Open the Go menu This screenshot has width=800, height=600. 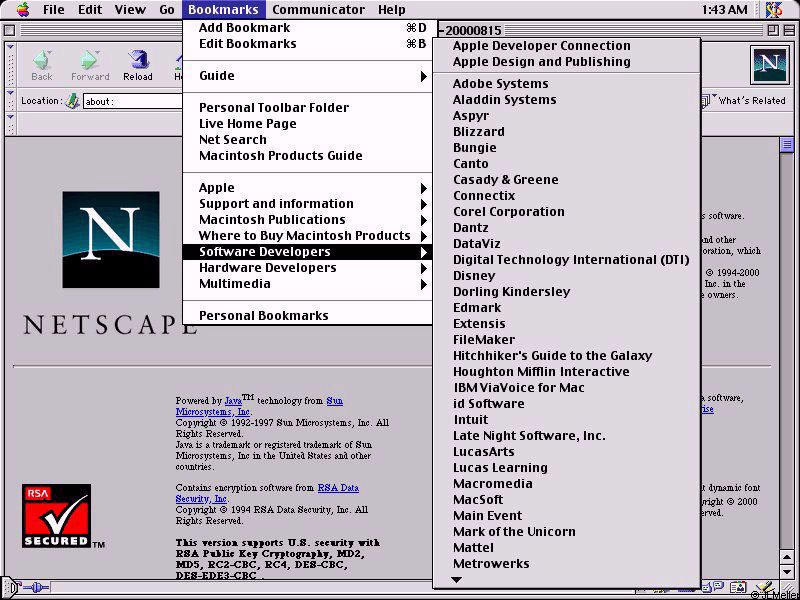pyautogui.click(x=167, y=9)
